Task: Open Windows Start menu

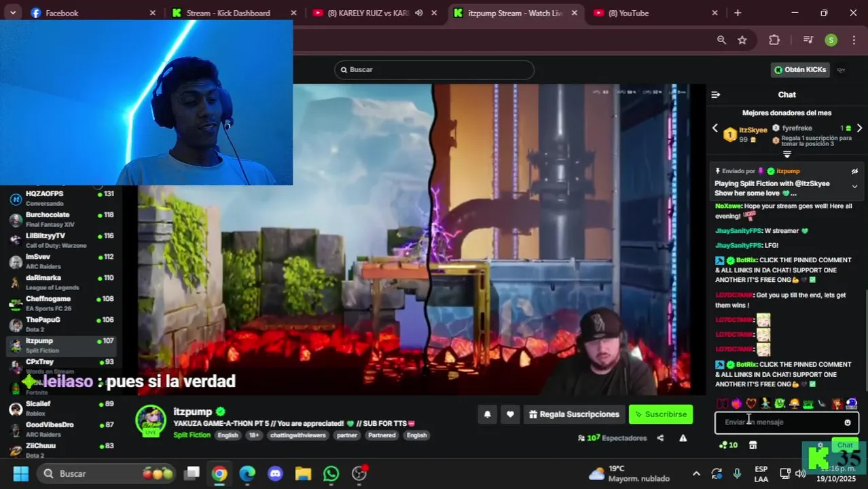Action: click(x=20, y=473)
